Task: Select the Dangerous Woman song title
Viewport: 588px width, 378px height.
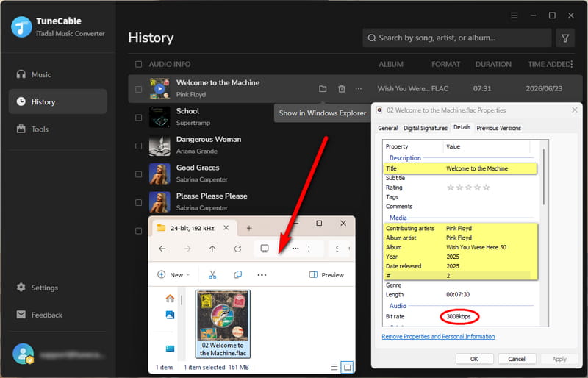Action: click(209, 139)
